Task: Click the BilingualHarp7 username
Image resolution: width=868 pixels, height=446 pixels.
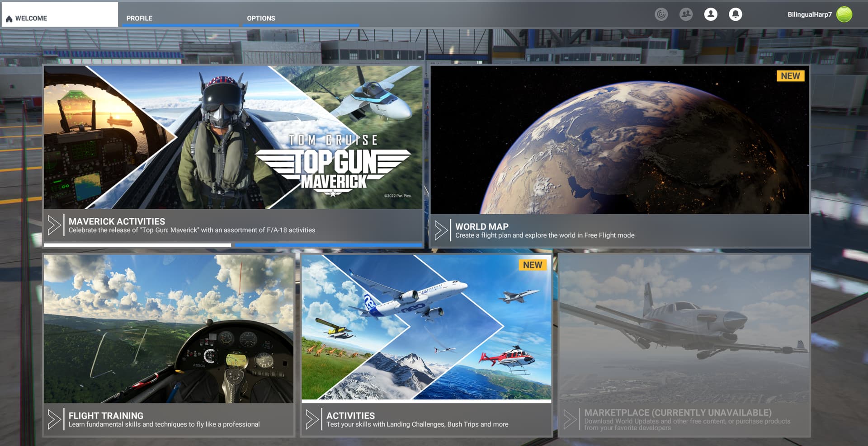Action: (809, 14)
